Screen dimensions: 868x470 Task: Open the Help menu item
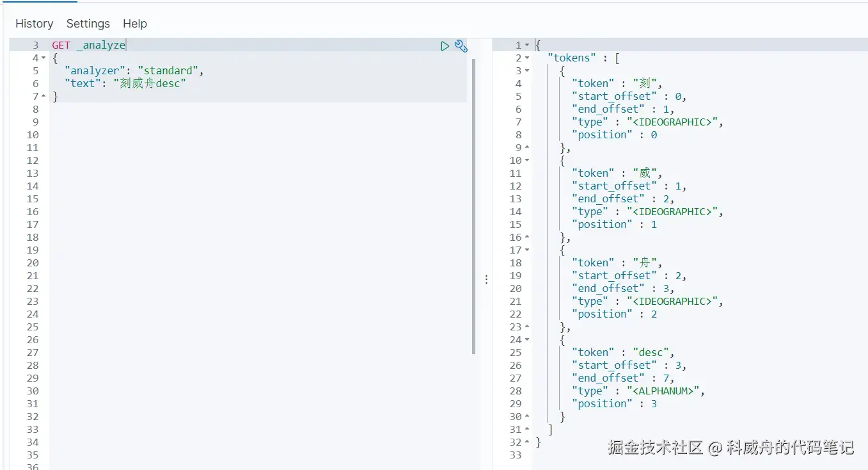point(135,24)
